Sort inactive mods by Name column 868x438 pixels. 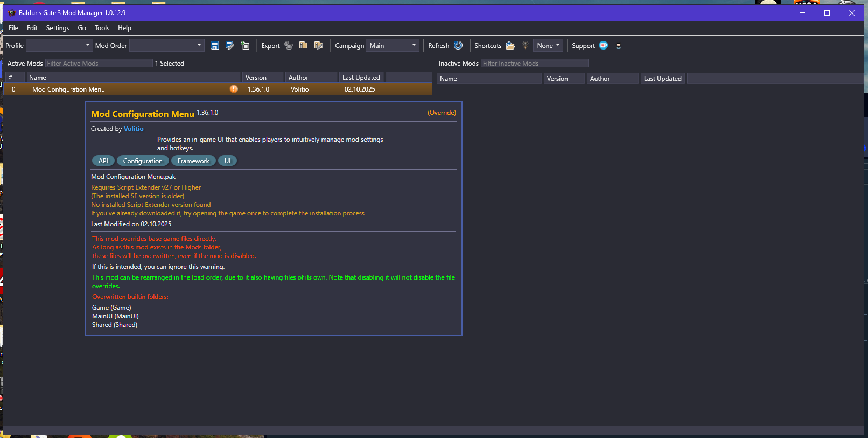[489, 79]
